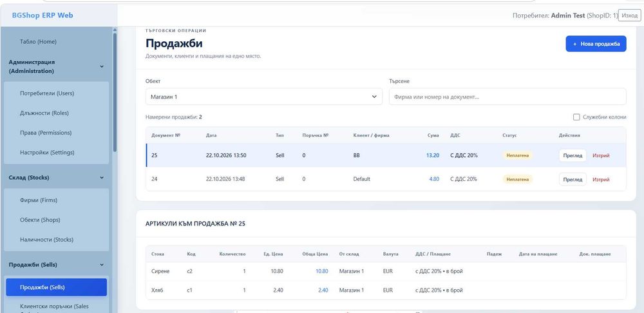Delete sale 24 with Изтрий

601,179
